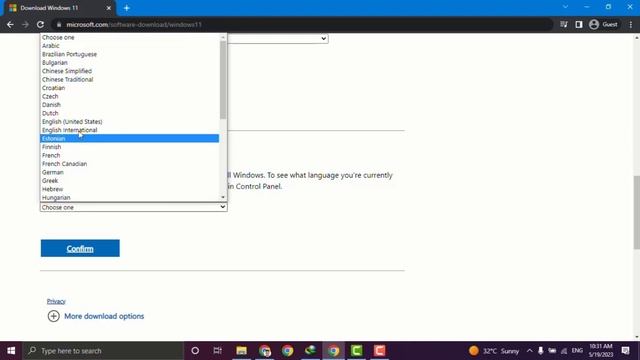Open the Windows Start menu
The height and width of the screenshot is (360, 640).
(x=11, y=351)
